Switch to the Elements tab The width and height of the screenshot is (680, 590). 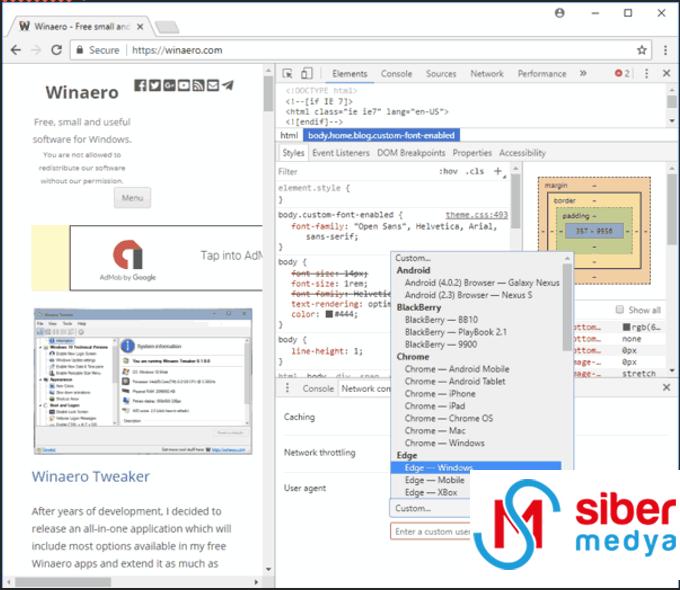pos(350,74)
